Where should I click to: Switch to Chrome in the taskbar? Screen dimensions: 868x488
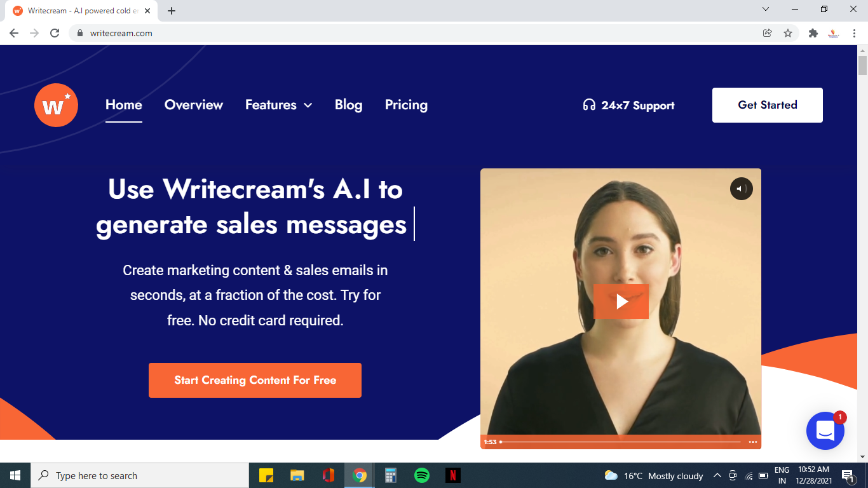click(x=360, y=475)
